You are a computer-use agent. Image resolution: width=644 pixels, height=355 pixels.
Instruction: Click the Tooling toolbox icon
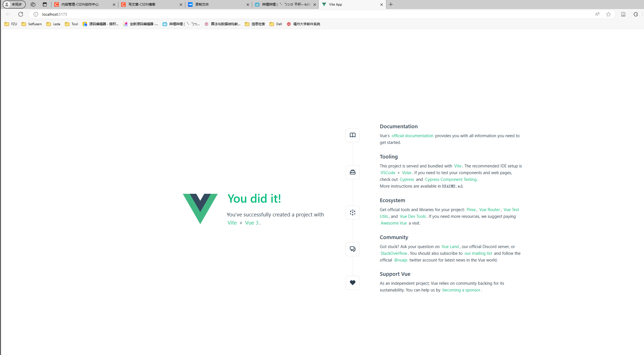(352, 172)
